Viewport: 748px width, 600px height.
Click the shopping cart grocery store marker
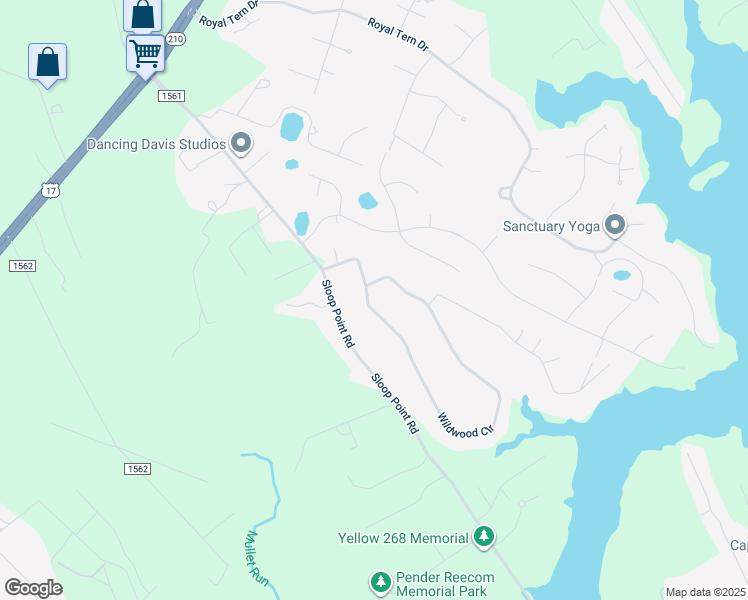pyautogui.click(x=145, y=53)
